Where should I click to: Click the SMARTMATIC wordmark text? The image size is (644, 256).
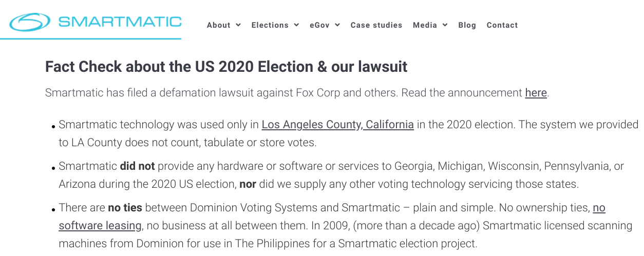tap(120, 22)
